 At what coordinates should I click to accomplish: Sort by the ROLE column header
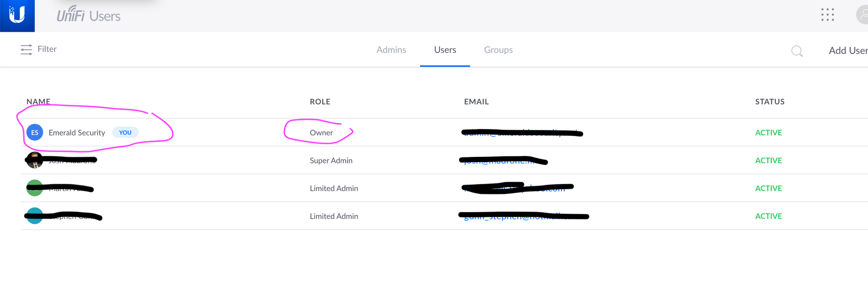tap(320, 102)
